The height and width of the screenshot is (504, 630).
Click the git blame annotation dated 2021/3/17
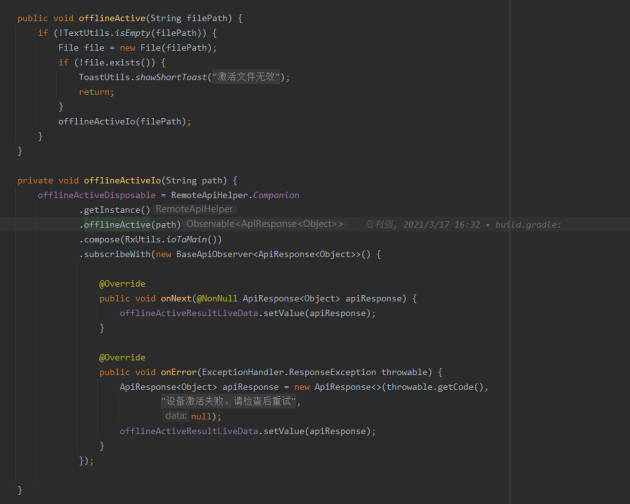[462, 225]
